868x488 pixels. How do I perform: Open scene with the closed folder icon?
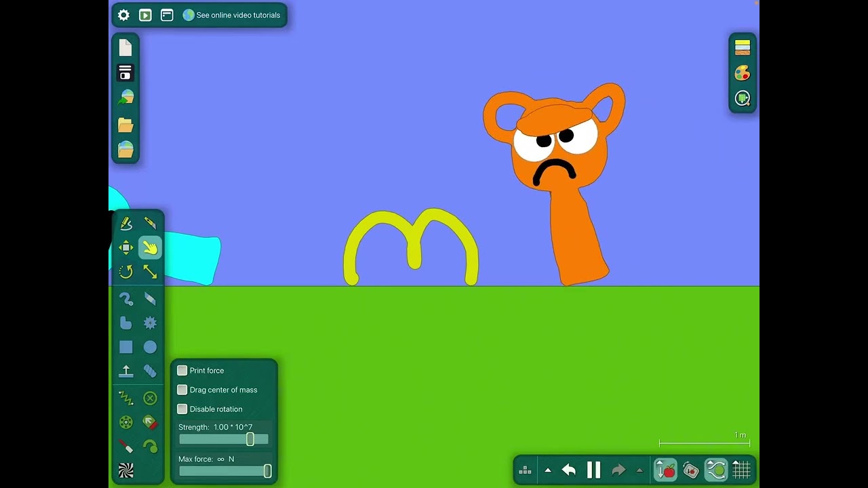coord(125,124)
